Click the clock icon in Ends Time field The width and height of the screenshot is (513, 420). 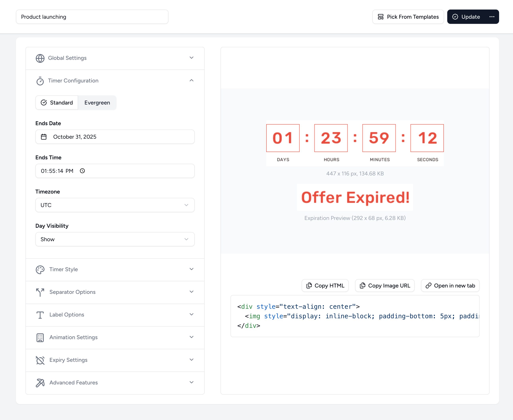tap(82, 171)
